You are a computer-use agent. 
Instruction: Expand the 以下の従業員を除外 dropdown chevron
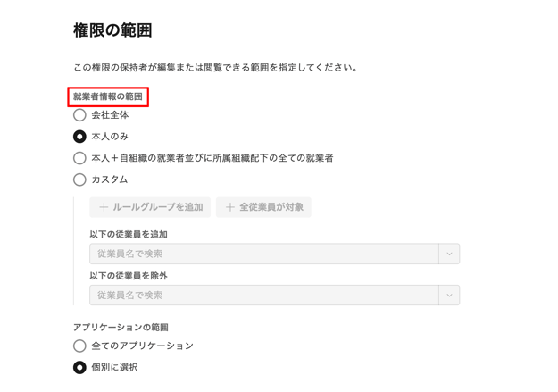(x=449, y=296)
